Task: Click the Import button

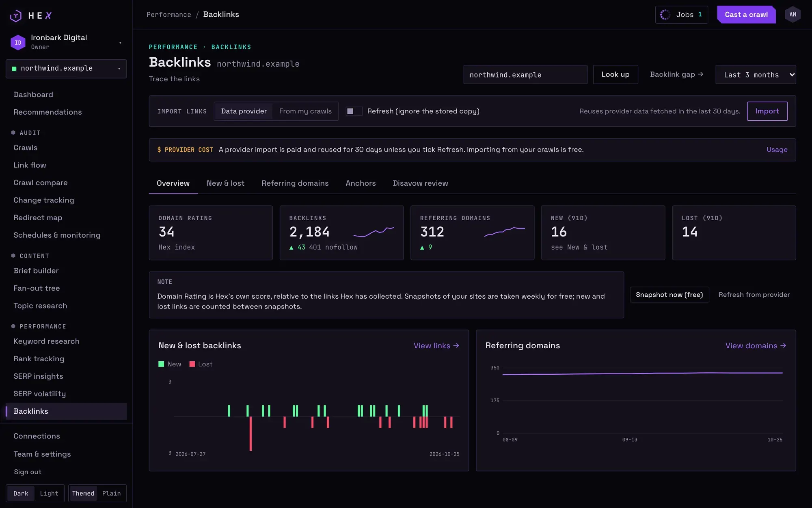Action: tap(767, 111)
